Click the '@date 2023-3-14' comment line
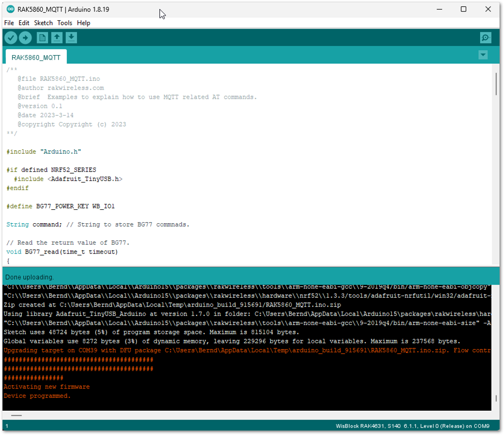Viewport: 504px width, 435px height. 46,115
